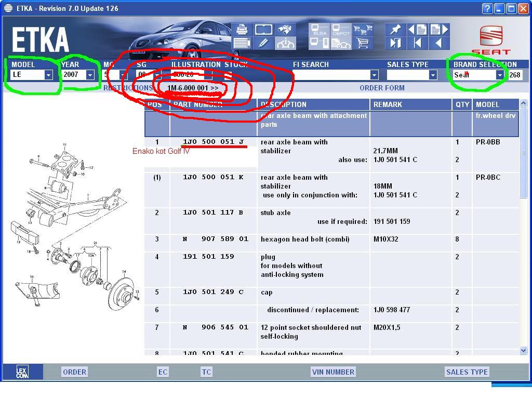This screenshot has height=399, width=532.
Task: Click the printer icon in the toolbar
Action: pyautogui.click(x=242, y=30)
